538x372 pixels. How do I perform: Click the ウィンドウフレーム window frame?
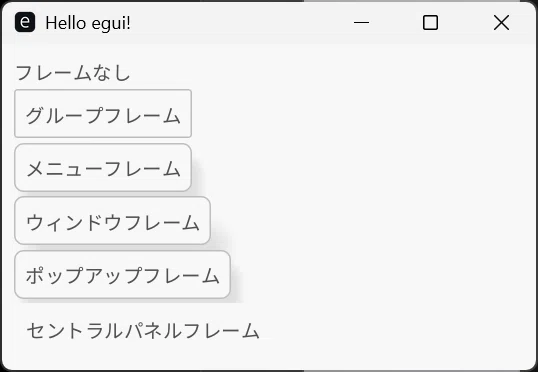click(112, 221)
